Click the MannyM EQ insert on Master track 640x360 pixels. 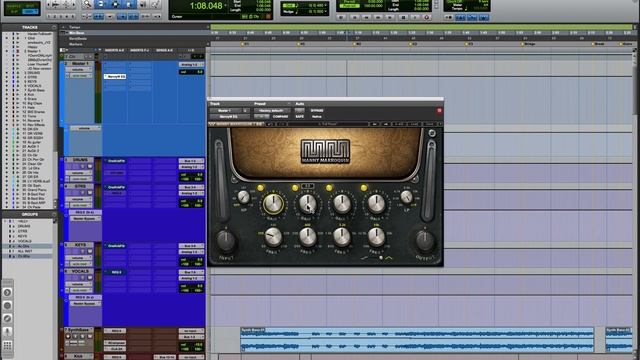click(115, 76)
